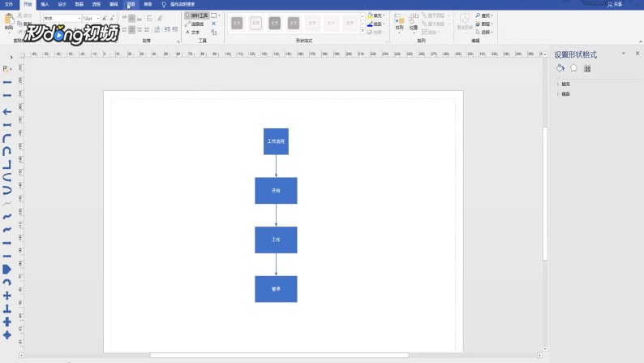Open the Select (选择) dropdown in Editing group

coord(484,32)
